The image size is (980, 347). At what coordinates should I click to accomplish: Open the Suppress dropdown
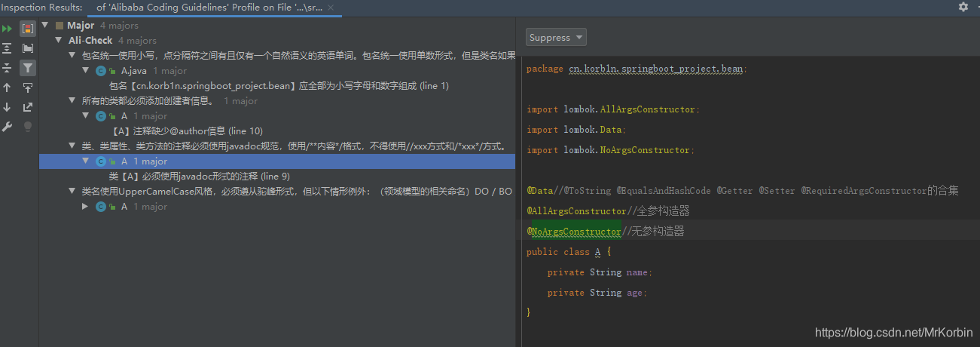(556, 38)
